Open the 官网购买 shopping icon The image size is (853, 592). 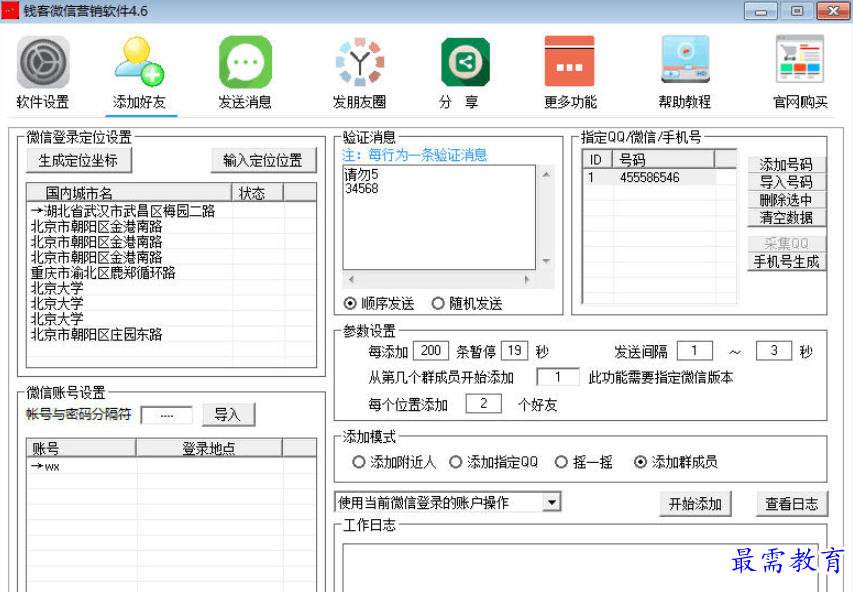point(800,59)
